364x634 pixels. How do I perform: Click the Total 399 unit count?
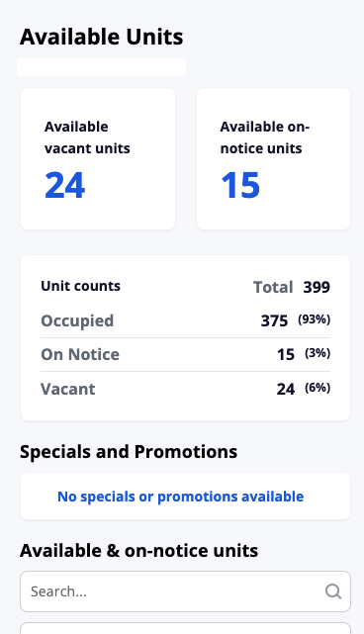(x=292, y=287)
